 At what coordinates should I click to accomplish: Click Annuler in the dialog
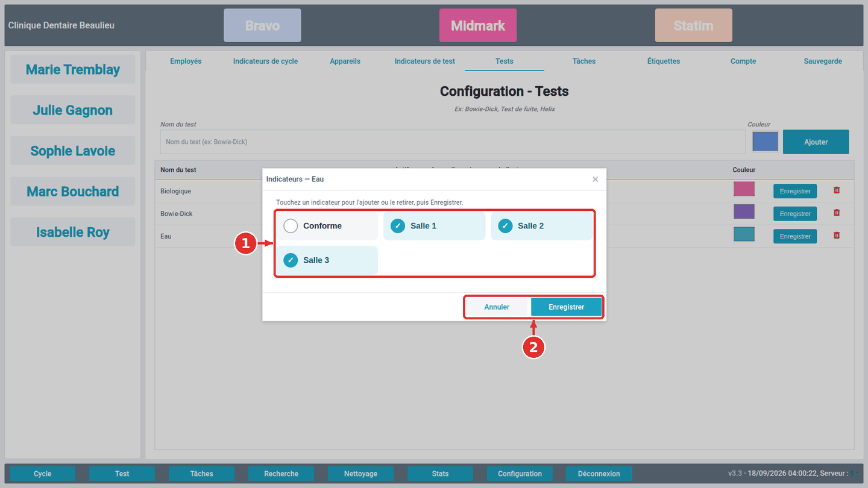coord(497,307)
